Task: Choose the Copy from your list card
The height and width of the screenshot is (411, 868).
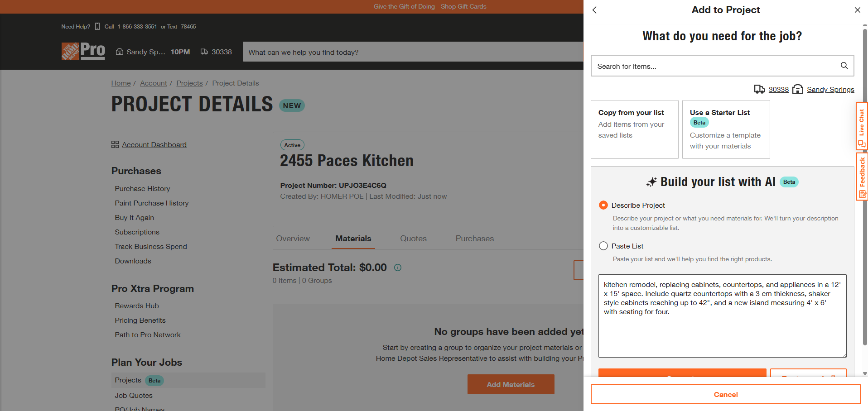Action: tap(634, 129)
